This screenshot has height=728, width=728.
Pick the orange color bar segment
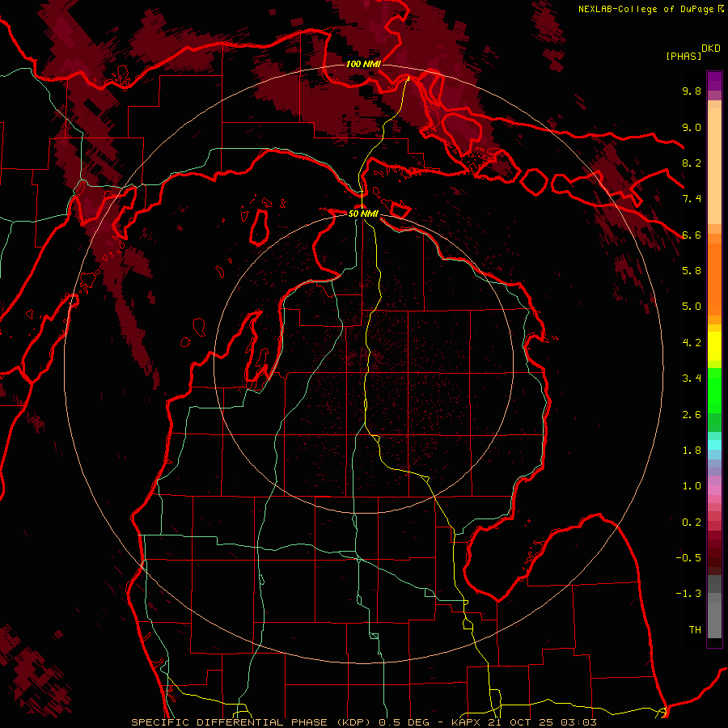point(714,279)
